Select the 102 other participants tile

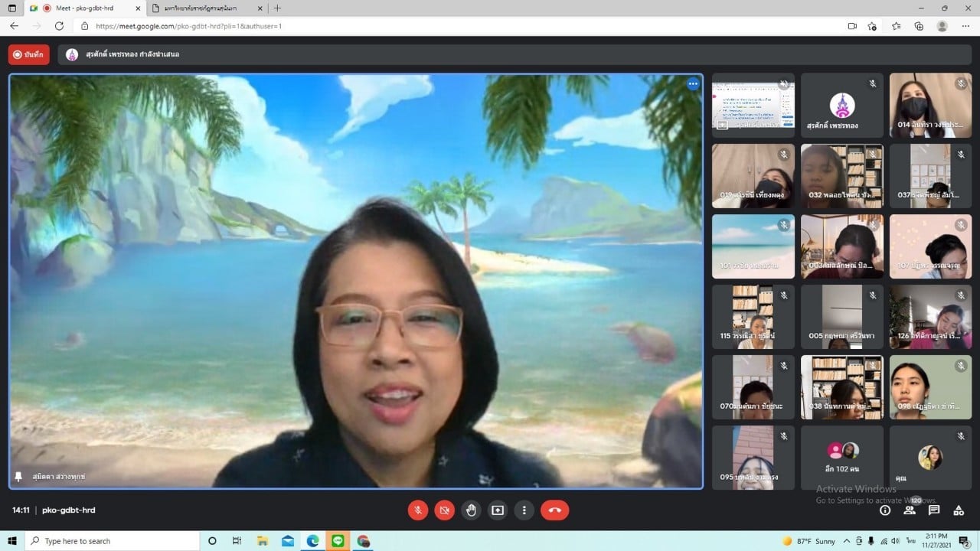(842, 458)
